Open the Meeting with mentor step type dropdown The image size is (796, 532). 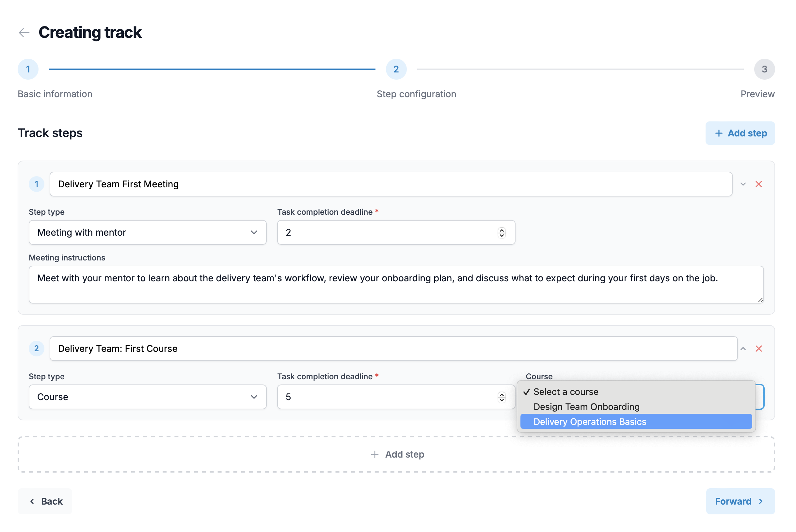(x=148, y=232)
